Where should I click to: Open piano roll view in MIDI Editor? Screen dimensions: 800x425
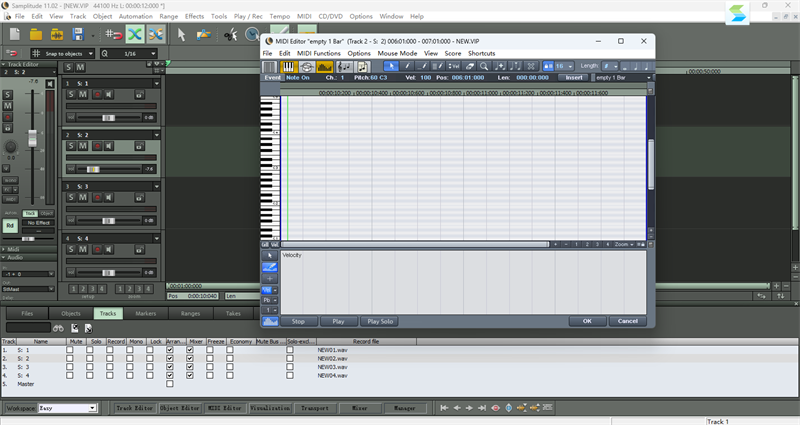tap(287, 66)
